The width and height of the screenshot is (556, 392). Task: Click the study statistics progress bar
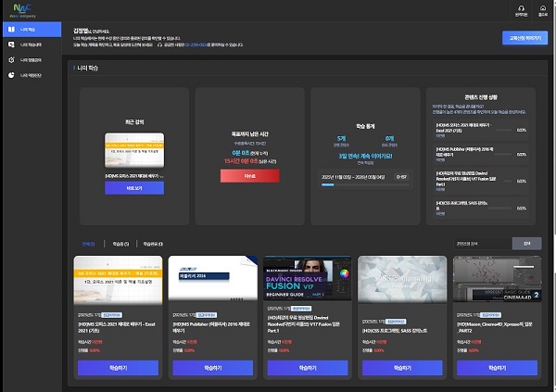click(362, 183)
